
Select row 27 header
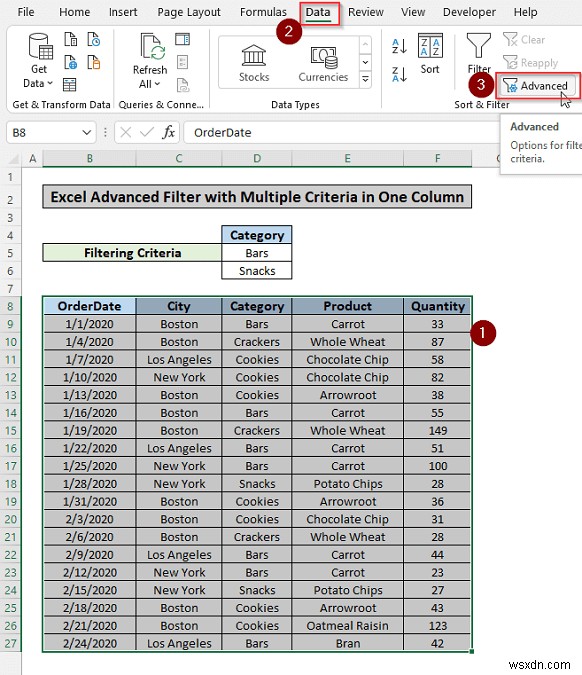(x=10, y=644)
